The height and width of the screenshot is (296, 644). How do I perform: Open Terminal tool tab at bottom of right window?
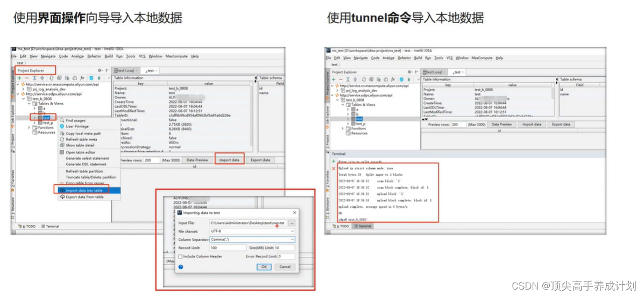362,226
